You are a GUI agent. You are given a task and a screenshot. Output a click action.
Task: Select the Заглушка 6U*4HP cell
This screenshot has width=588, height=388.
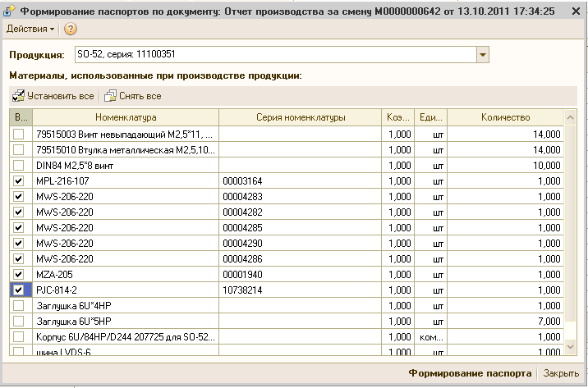(x=126, y=306)
